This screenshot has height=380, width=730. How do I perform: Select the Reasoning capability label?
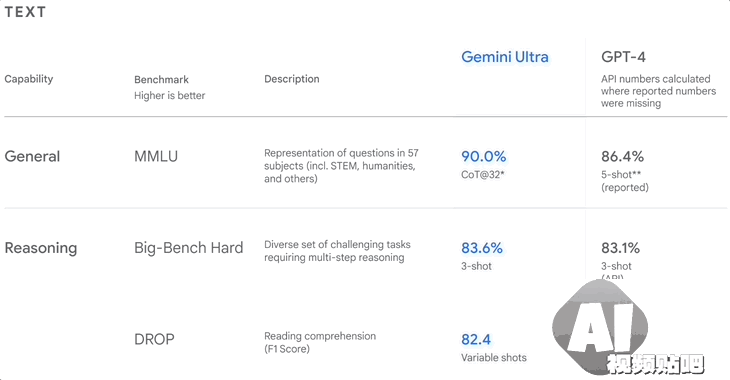(41, 248)
